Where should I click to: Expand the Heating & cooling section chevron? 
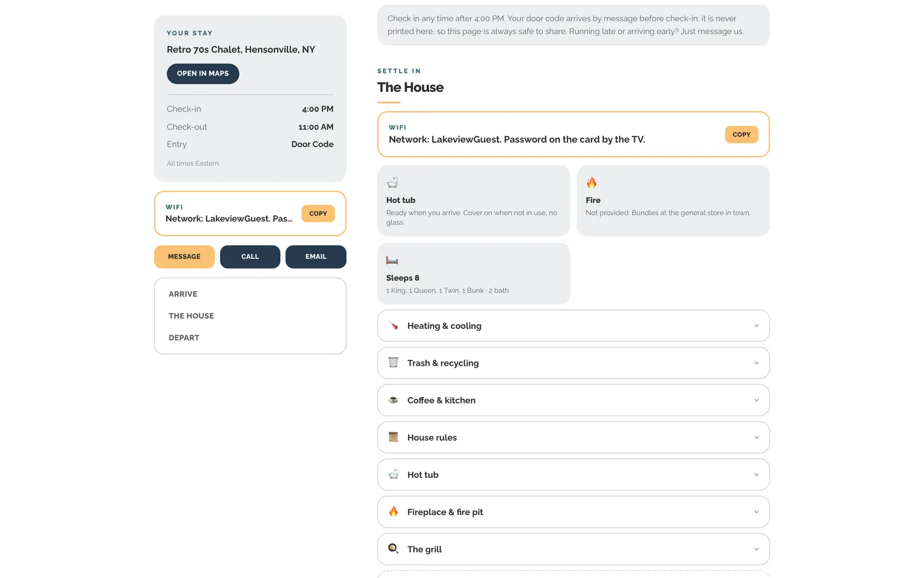click(x=757, y=326)
